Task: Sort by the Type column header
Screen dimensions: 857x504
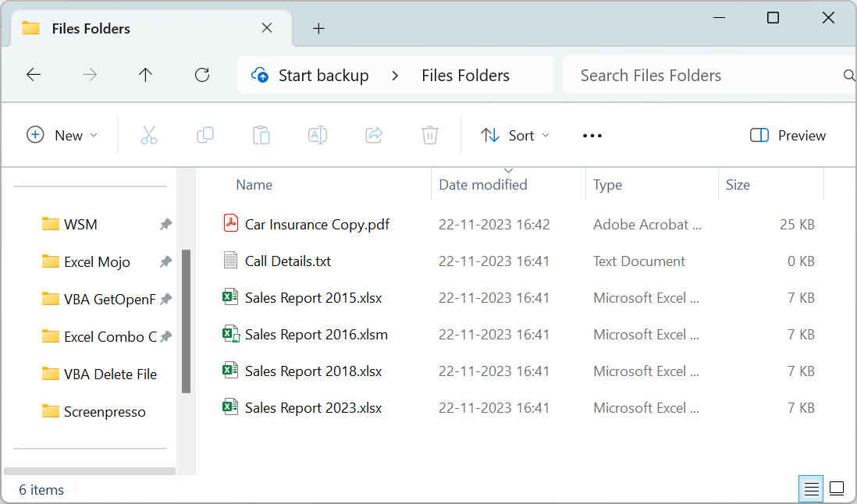Action: click(608, 185)
